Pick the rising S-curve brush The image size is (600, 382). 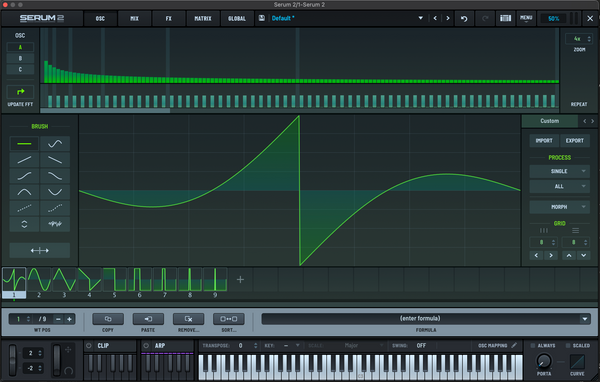(x=24, y=176)
